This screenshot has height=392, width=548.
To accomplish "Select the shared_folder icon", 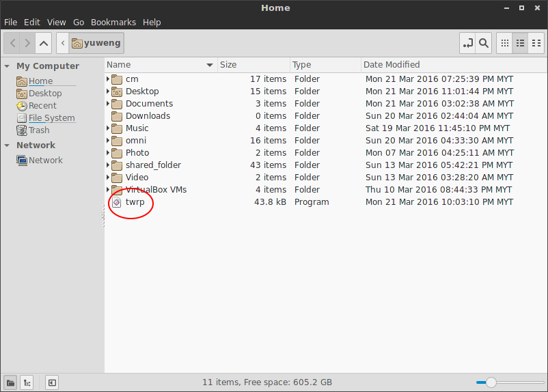I will 117,165.
